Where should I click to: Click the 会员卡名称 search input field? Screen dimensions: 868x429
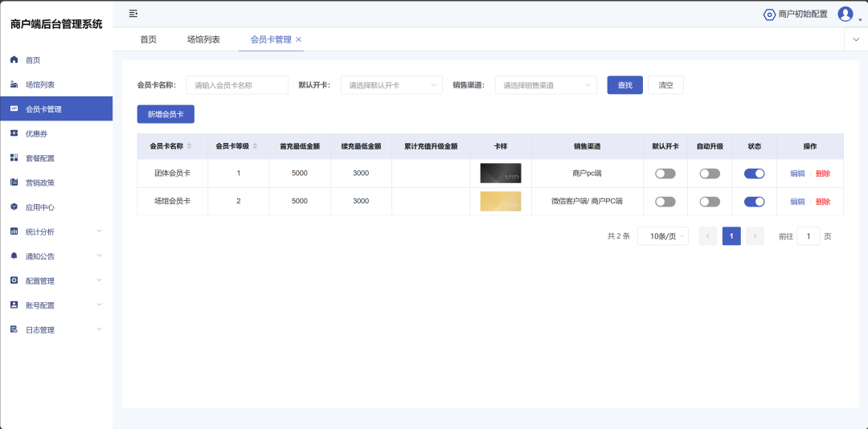click(237, 85)
